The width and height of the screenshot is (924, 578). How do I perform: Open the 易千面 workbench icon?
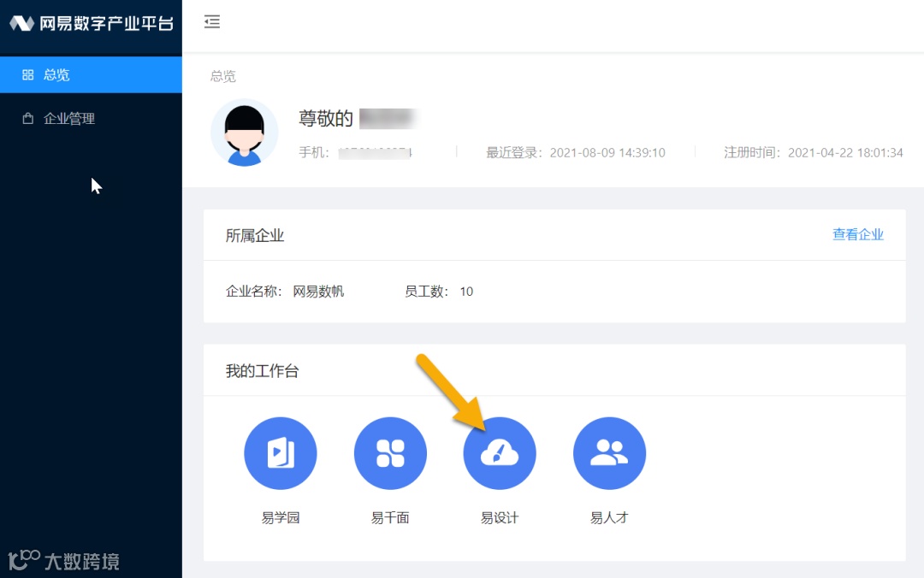point(390,453)
